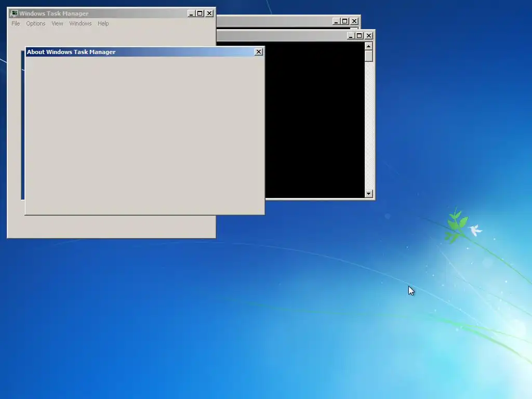Minimize the Windows Task Manager window
The width and height of the screenshot is (532, 399).
[x=191, y=13]
